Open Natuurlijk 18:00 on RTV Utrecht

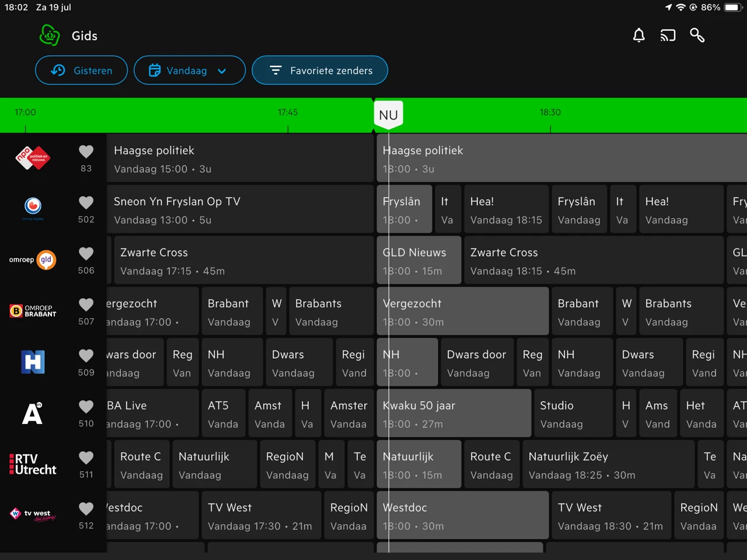[418, 465]
